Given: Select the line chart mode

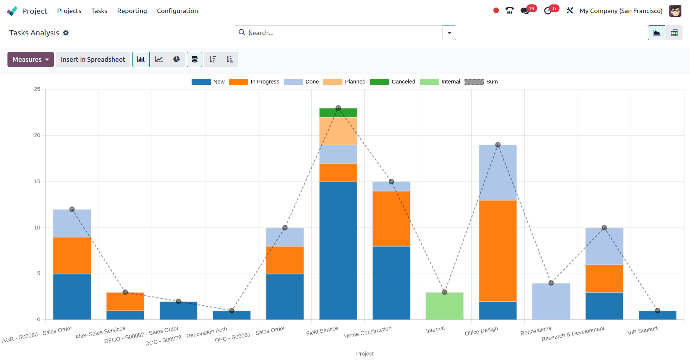Looking at the screenshot, I should click(x=159, y=59).
